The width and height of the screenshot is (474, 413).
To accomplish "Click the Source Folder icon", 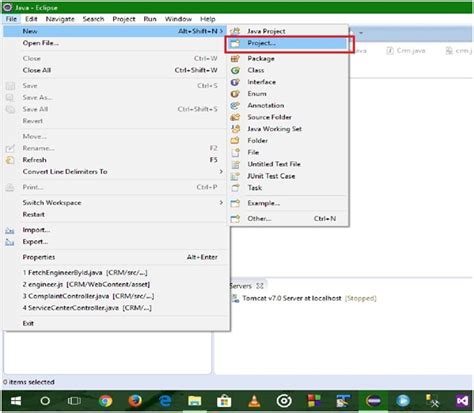I will (235, 117).
